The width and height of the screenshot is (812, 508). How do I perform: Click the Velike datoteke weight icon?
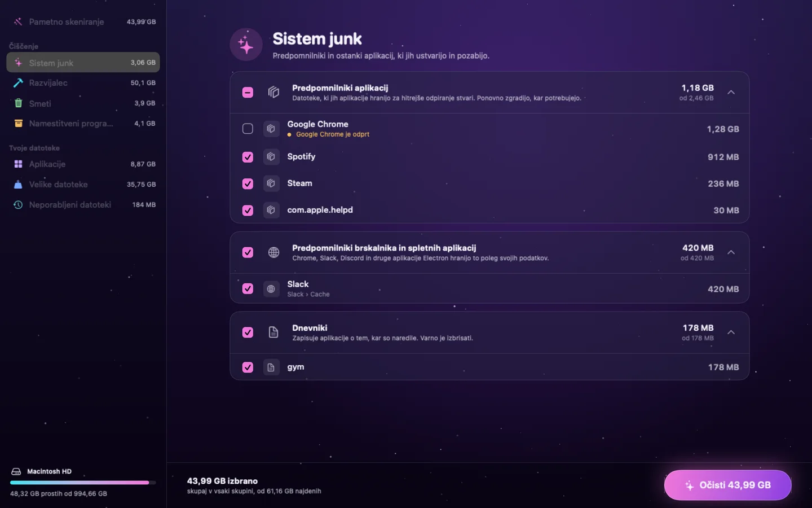[18, 185]
